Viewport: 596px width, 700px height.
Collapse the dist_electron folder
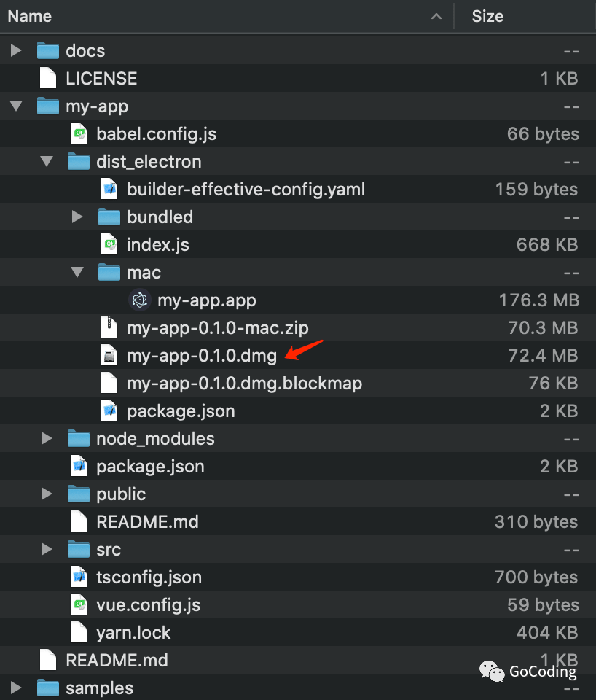click(47, 161)
